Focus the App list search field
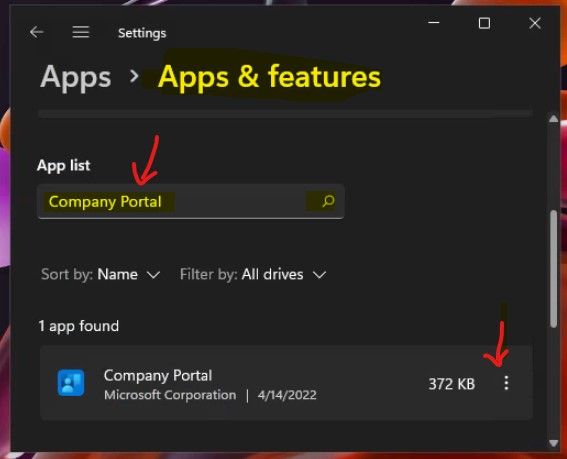The image size is (567, 459). tap(191, 201)
